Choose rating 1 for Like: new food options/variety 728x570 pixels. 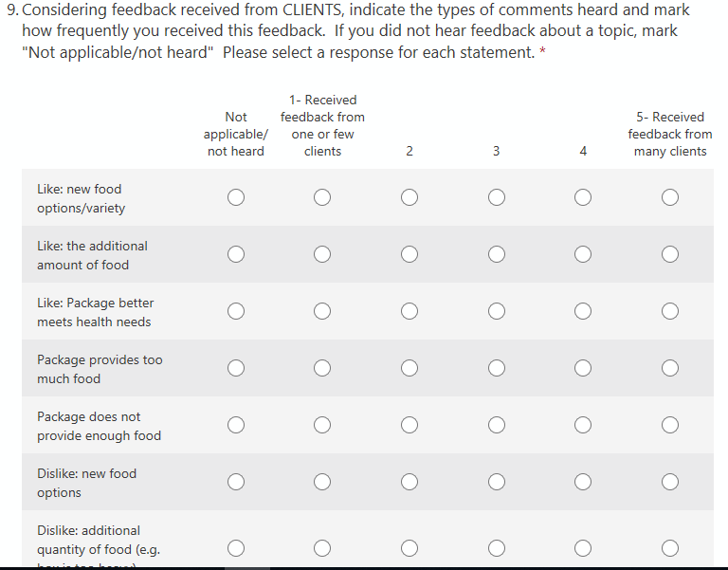pyautogui.click(x=322, y=197)
